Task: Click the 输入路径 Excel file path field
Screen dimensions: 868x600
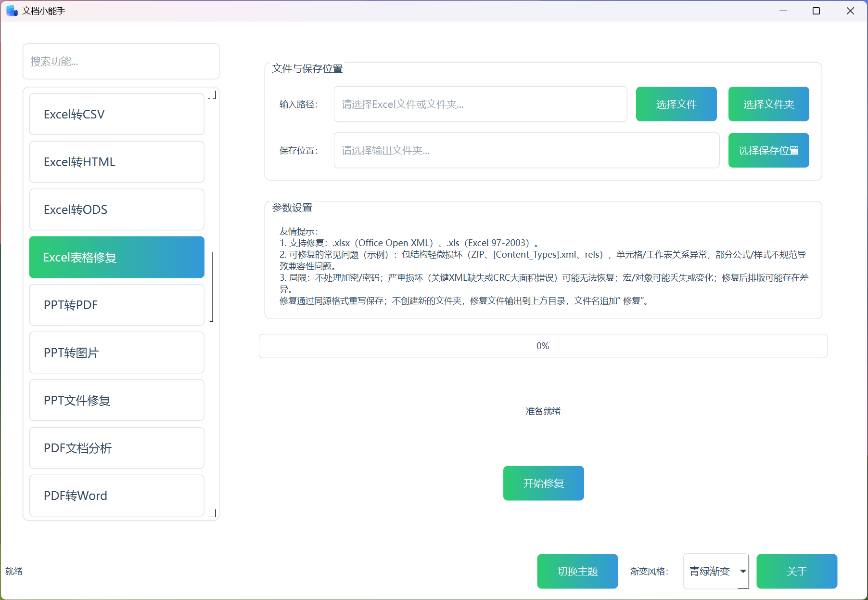Action: click(x=480, y=104)
